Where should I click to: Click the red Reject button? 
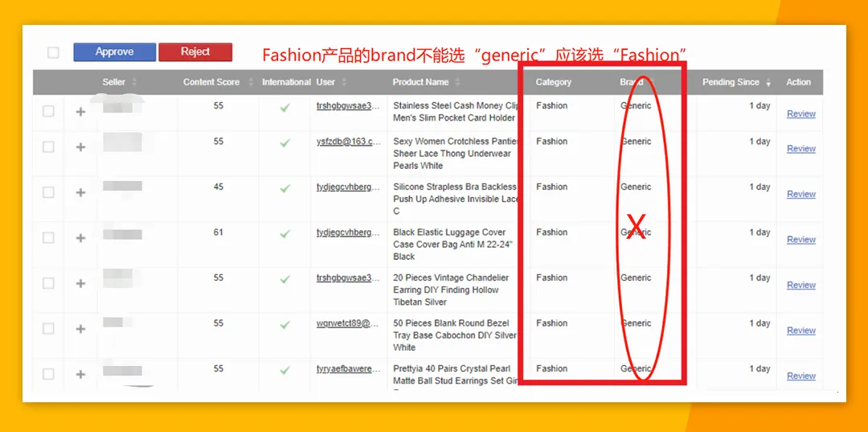coord(195,52)
